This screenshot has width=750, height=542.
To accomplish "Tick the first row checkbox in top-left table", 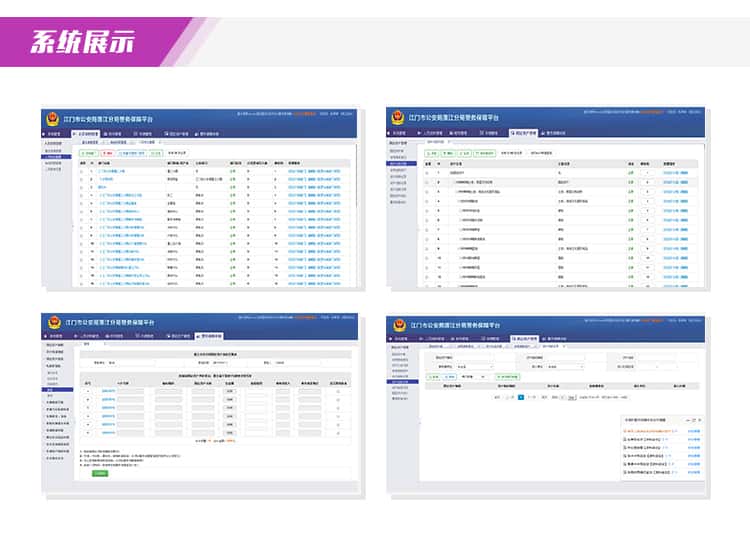I will click(x=82, y=172).
